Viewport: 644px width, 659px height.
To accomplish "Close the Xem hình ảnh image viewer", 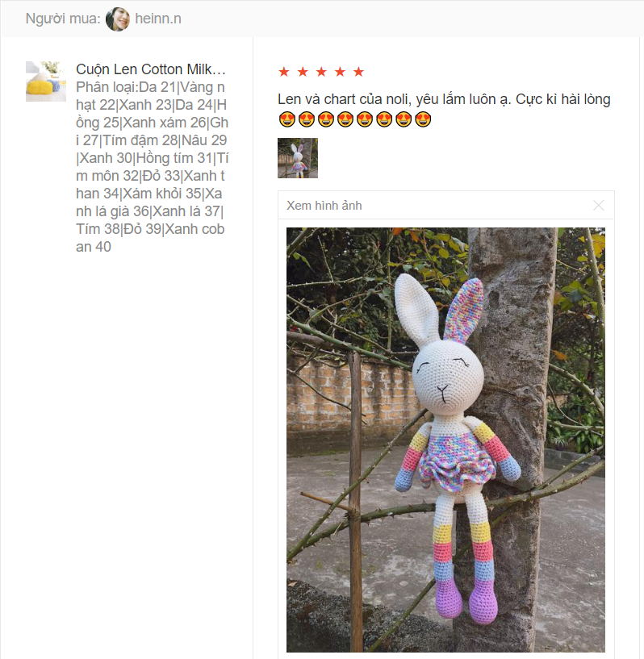I will tap(599, 206).
